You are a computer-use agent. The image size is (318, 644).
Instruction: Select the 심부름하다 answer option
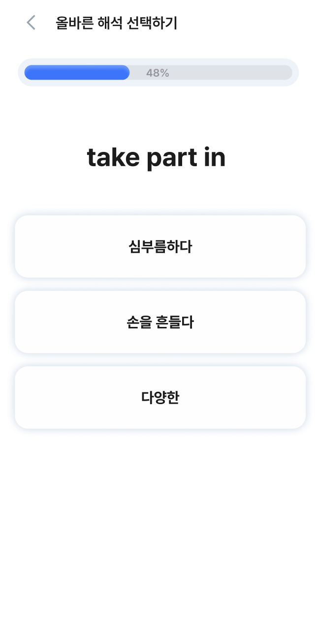(159, 246)
